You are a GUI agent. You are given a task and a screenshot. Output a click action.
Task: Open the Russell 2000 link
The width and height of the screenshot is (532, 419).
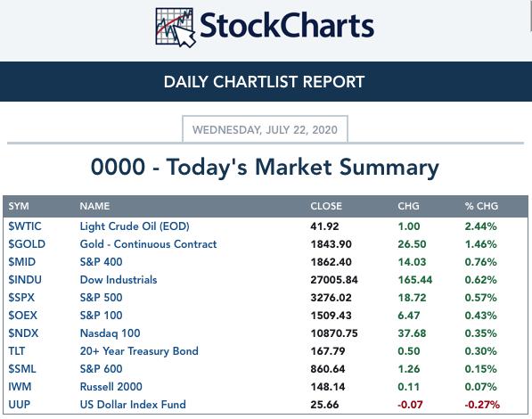pos(111,386)
